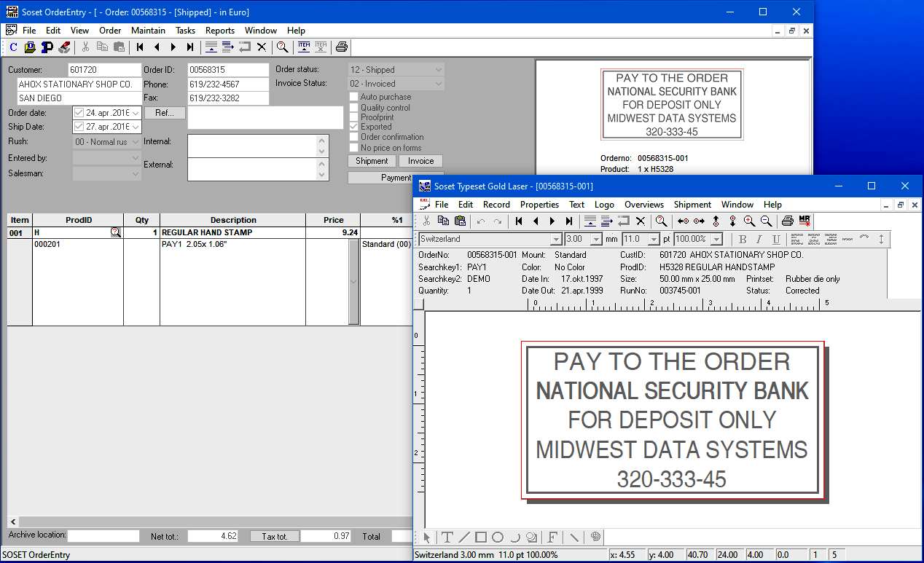
Task: Open the Maintain menu in OrderEntry
Action: pyautogui.click(x=148, y=31)
